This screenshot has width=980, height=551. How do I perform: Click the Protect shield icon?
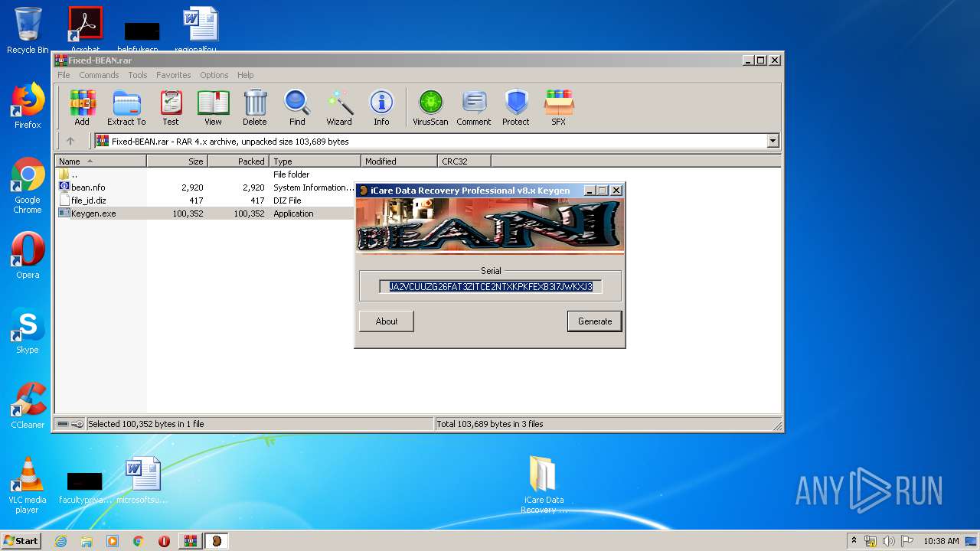pos(516,108)
